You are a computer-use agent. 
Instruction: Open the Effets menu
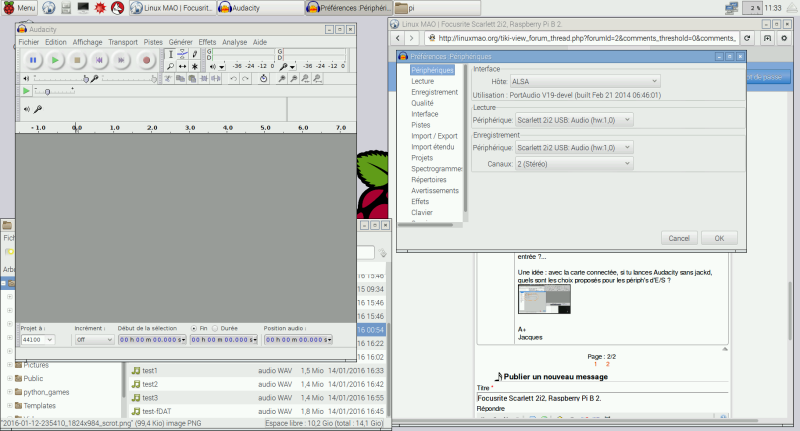pos(207,42)
